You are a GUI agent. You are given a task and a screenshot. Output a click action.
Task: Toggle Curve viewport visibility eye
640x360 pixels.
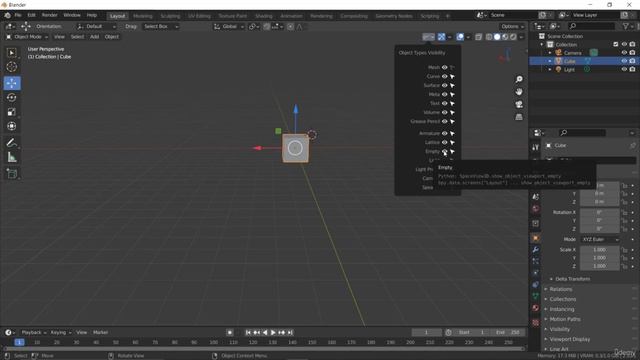pyautogui.click(x=444, y=76)
